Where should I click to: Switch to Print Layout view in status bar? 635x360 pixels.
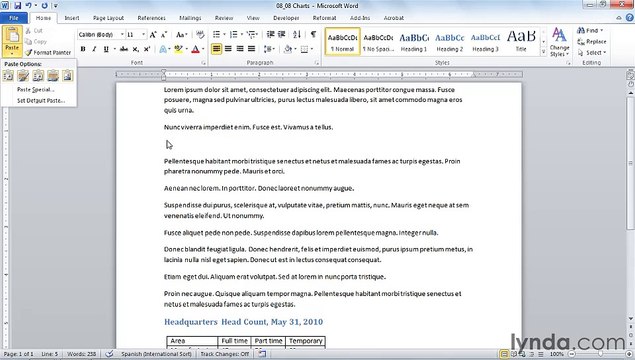pyautogui.click(x=504, y=354)
